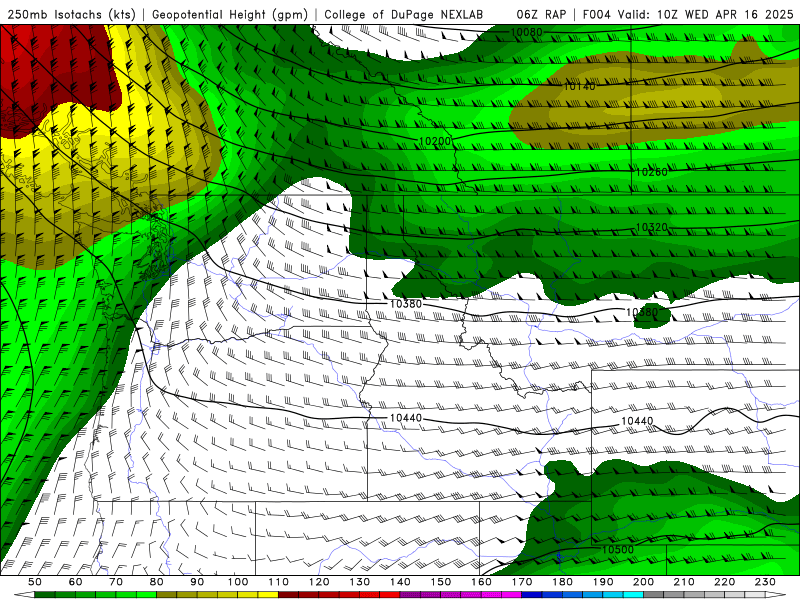Click the 140 value on the color scale

click(x=400, y=582)
